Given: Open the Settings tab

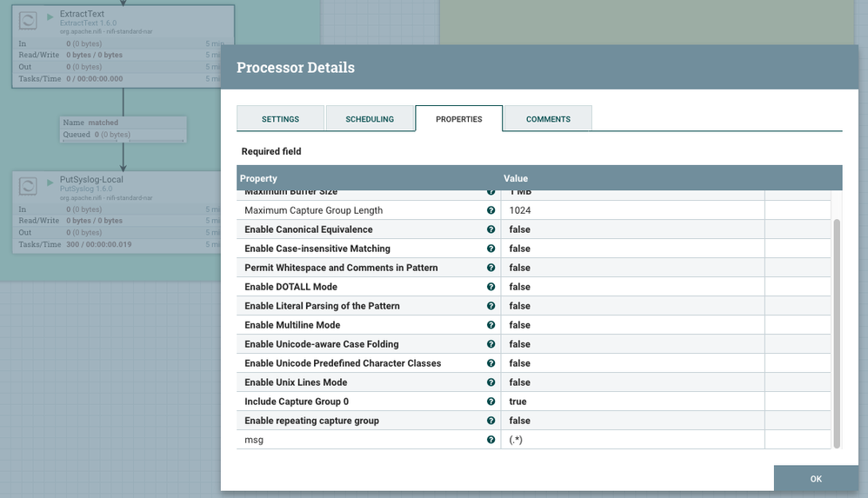Looking at the screenshot, I should (x=280, y=119).
